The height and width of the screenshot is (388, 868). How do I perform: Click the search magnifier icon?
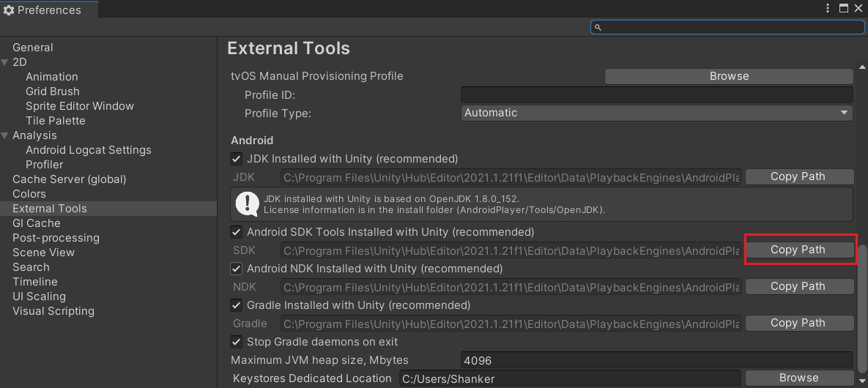598,27
